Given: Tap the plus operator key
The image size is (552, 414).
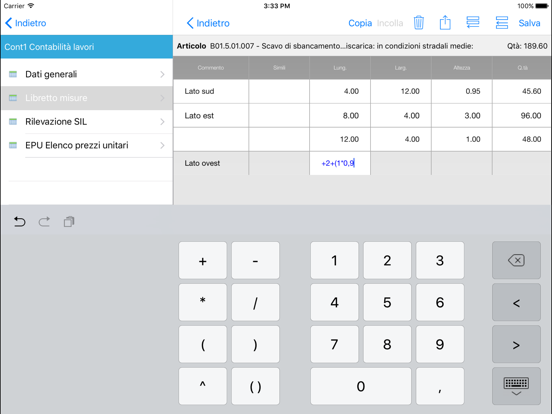Looking at the screenshot, I should click(202, 261).
